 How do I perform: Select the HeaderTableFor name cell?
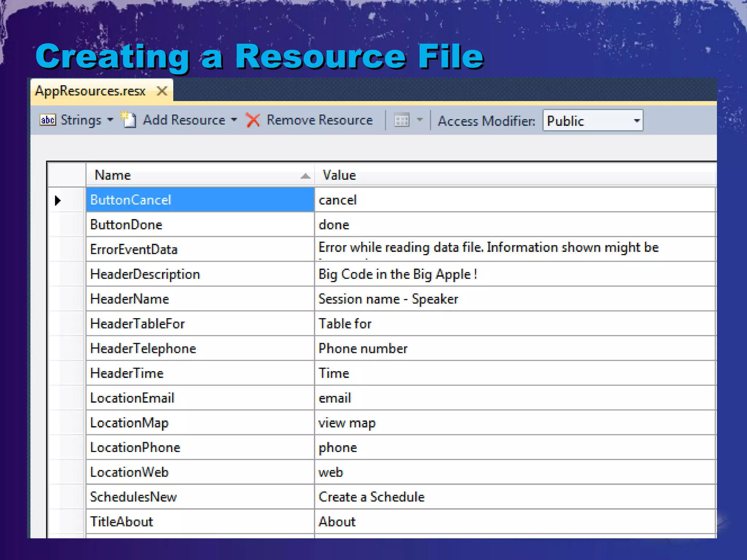[200, 324]
